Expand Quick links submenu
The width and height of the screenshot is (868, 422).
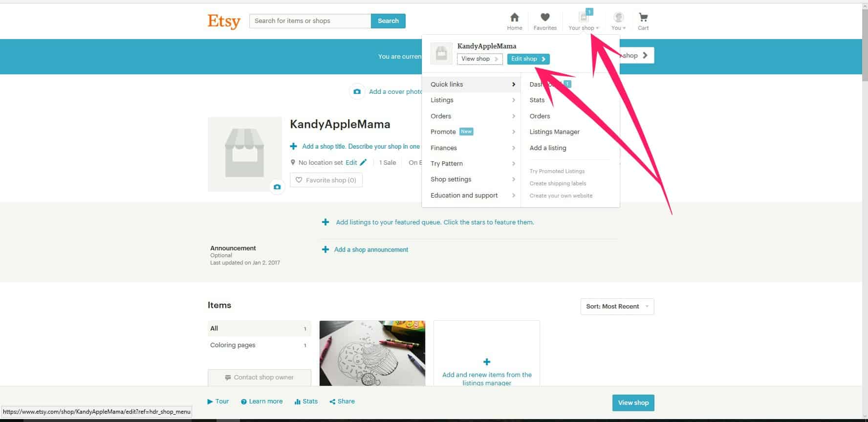point(472,84)
